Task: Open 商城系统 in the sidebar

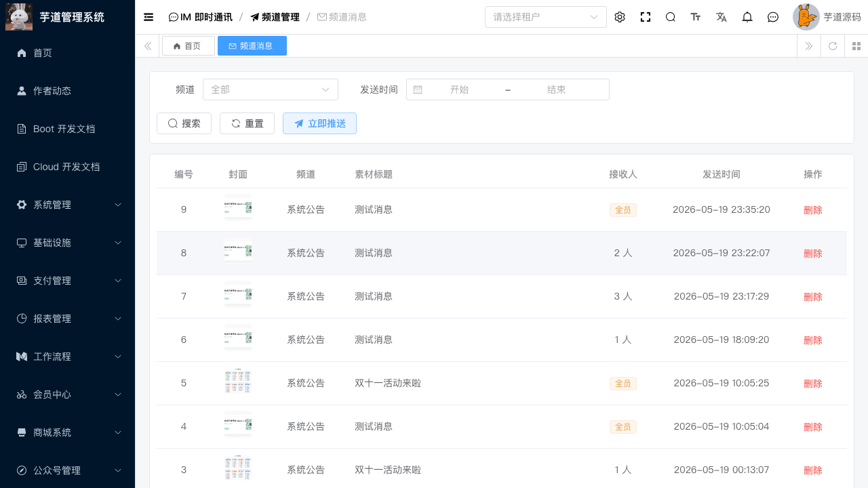Action: point(68,432)
